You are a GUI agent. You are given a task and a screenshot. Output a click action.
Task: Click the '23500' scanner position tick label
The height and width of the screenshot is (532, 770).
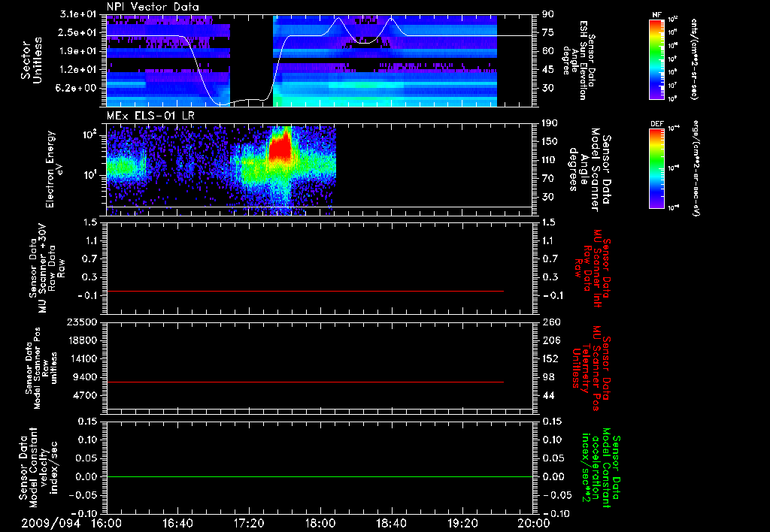point(81,322)
